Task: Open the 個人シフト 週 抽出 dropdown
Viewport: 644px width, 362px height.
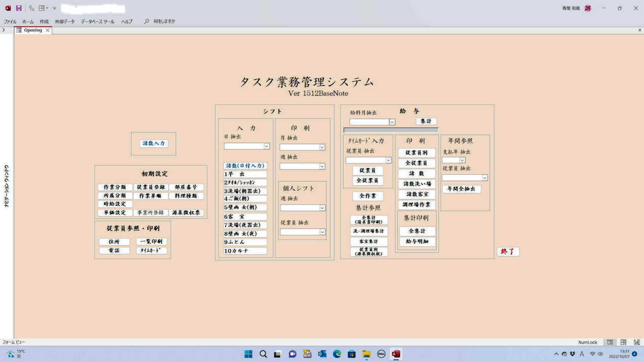Action: pyautogui.click(x=322, y=208)
